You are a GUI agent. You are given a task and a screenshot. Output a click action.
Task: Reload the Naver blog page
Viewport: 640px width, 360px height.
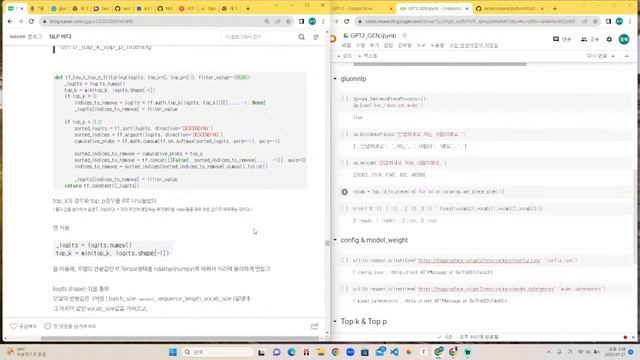31,21
